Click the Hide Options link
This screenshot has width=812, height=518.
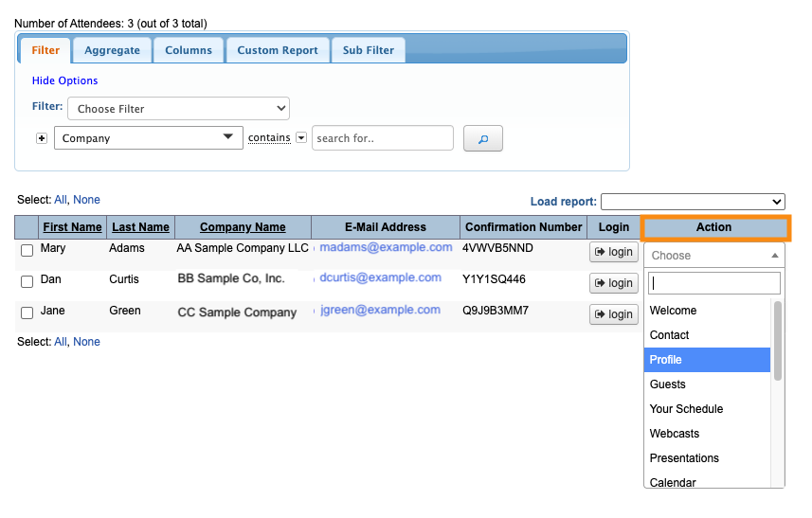[64, 81]
